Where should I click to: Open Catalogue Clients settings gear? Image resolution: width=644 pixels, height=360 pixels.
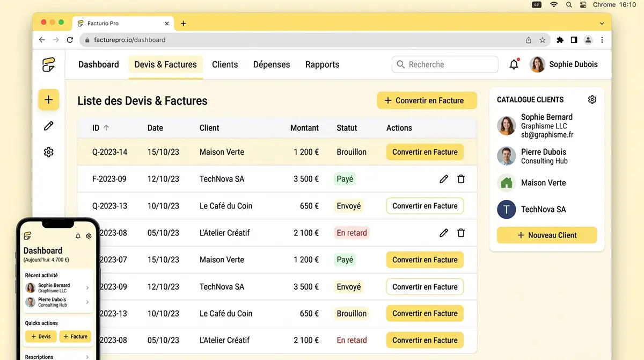(592, 99)
